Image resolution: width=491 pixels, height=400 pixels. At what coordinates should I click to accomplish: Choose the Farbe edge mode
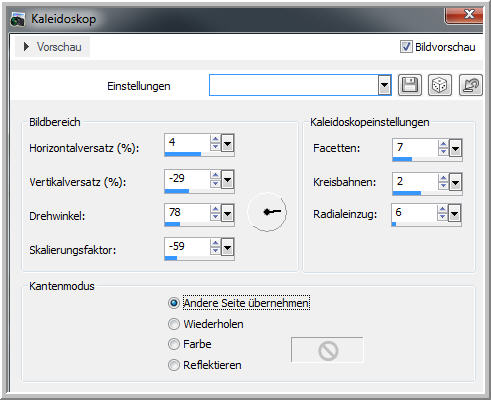tap(174, 344)
